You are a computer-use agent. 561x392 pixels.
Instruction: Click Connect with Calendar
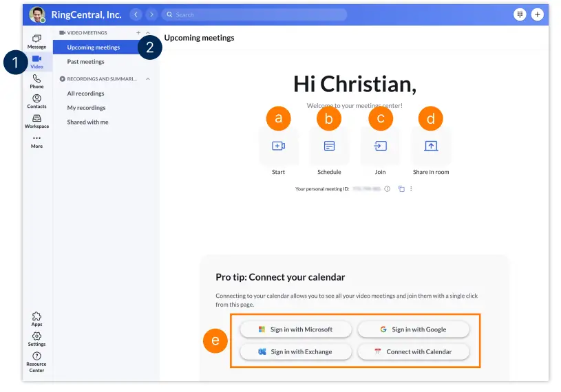(413, 351)
